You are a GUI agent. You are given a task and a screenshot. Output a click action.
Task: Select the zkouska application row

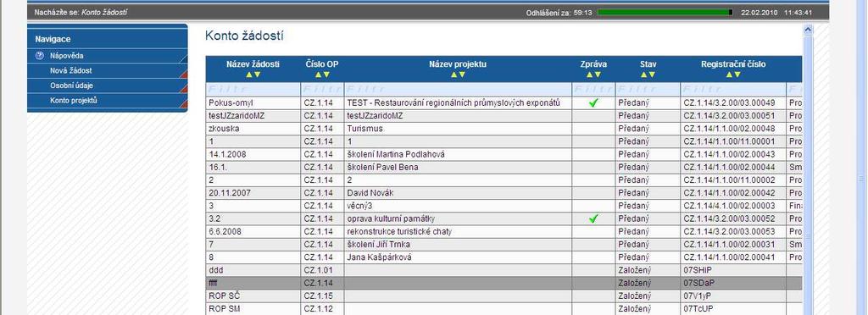click(x=504, y=129)
